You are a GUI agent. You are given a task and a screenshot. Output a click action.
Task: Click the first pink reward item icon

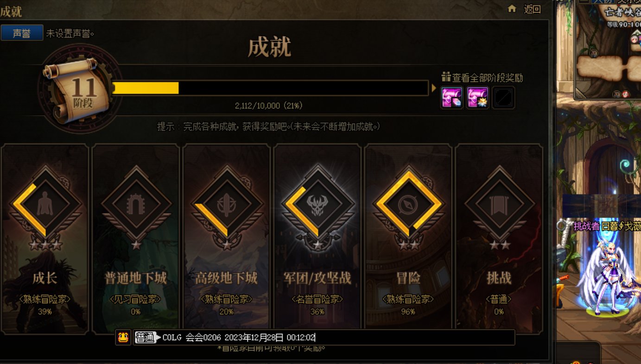click(x=451, y=98)
